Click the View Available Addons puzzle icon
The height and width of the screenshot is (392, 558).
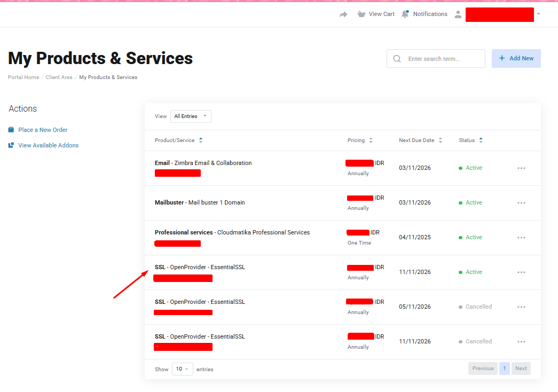(x=11, y=145)
